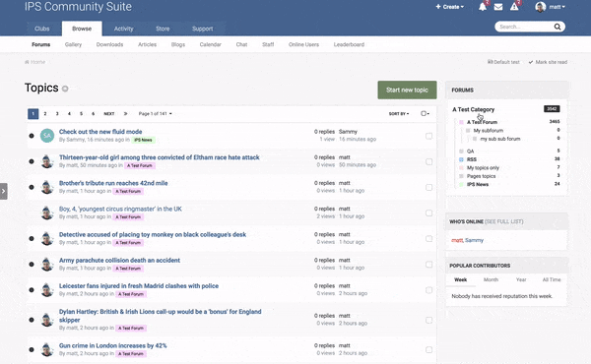
Task: Expand A Test Category in Forums sidebar
Action: (x=473, y=109)
